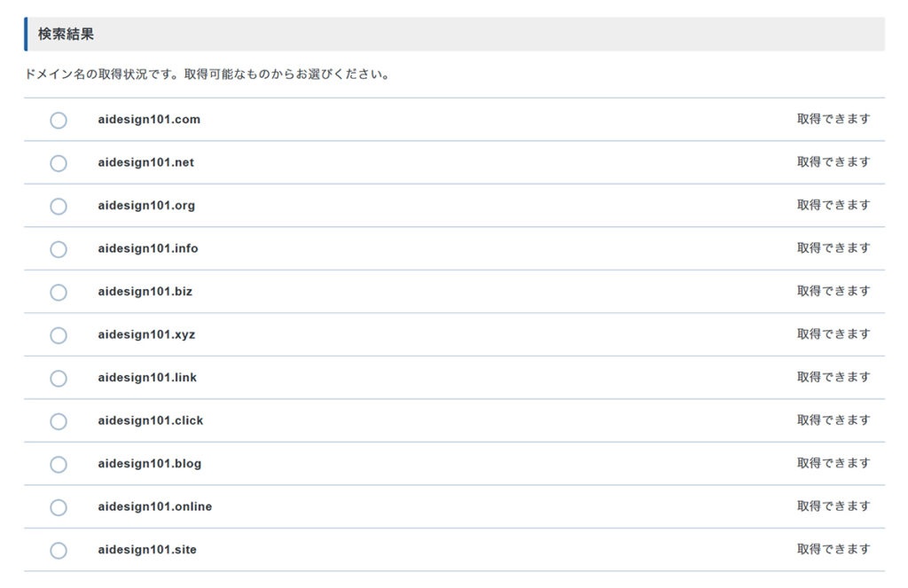
Task: Click the ドメイン名の取得状況です description text
Action: 207,74
